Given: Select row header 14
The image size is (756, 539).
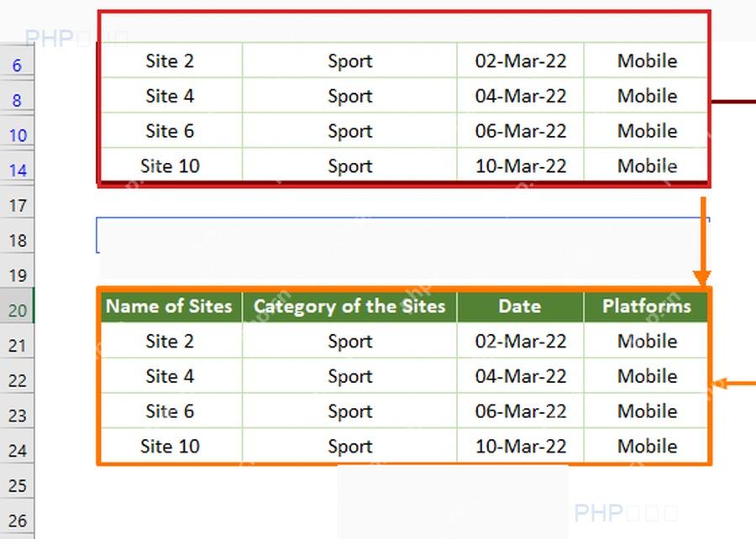Looking at the screenshot, I should point(17,167).
